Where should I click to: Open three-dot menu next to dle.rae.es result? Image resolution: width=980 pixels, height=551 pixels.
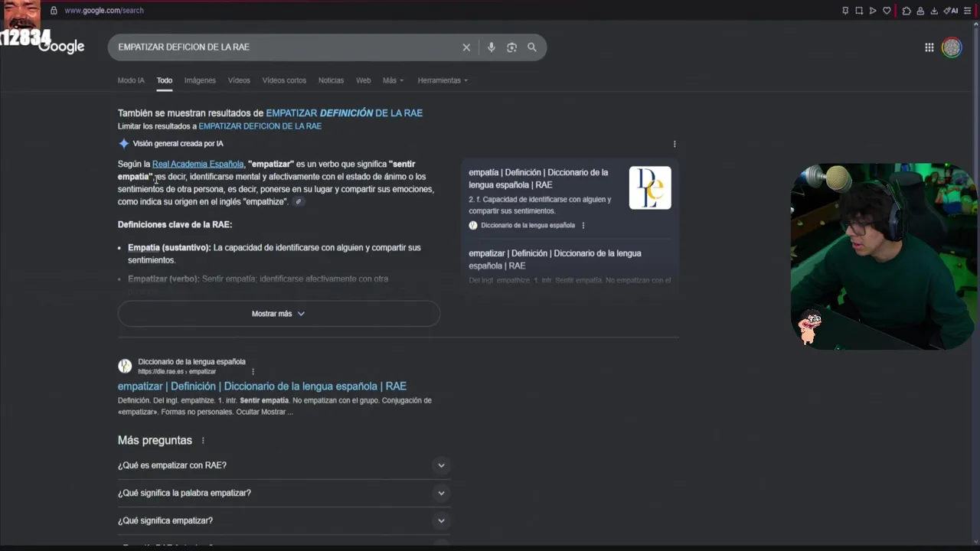tap(253, 372)
